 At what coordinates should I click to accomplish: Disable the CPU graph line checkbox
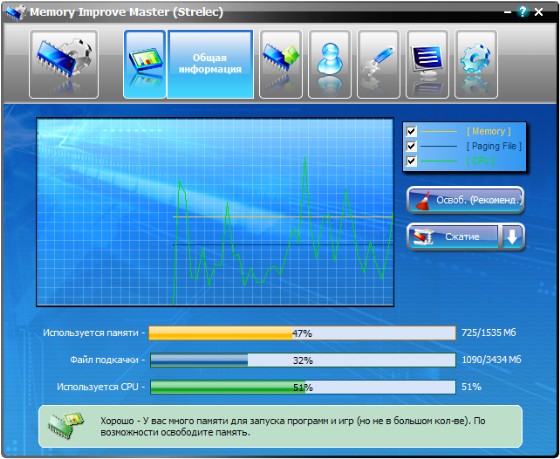[x=411, y=161]
